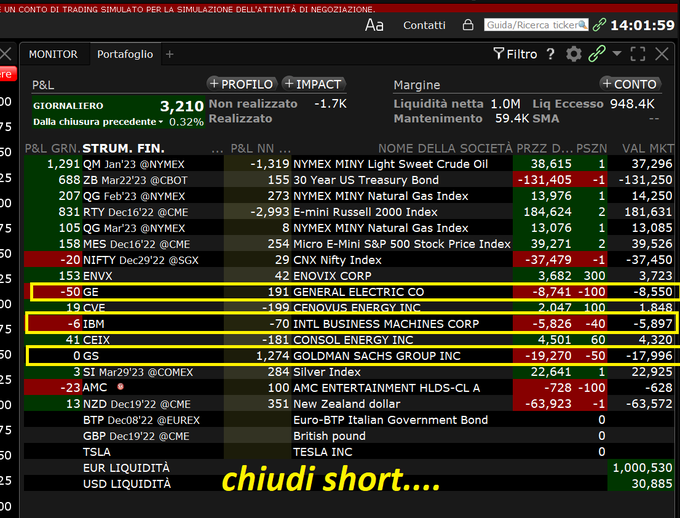Click the GIORNALIERO P&L value 3,210
This screenshot has height=518, width=680.
pyautogui.click(x=182, y=106)
